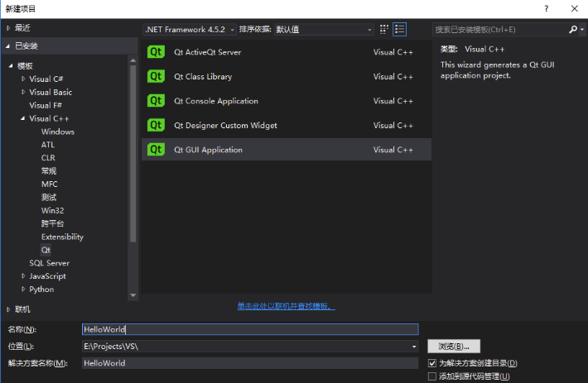
Task: Select Windows under Visual C++
Action: click(x=58, y=132)
